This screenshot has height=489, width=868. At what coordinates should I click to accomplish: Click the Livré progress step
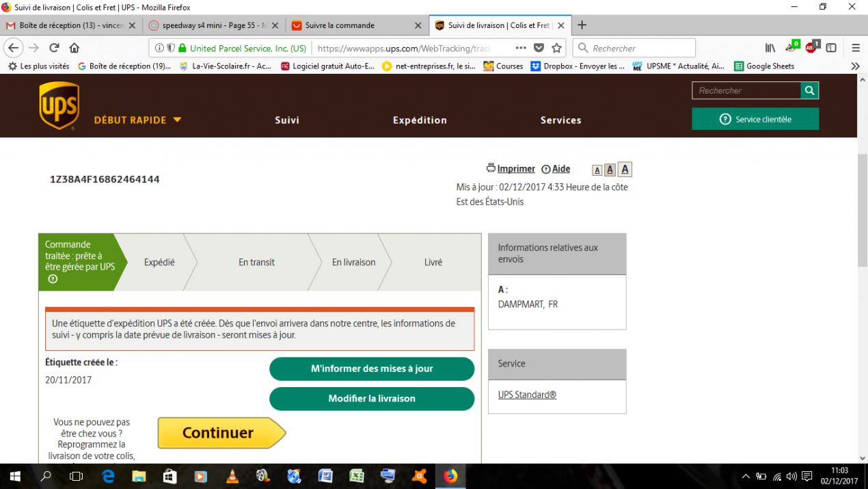click(433, 262)
